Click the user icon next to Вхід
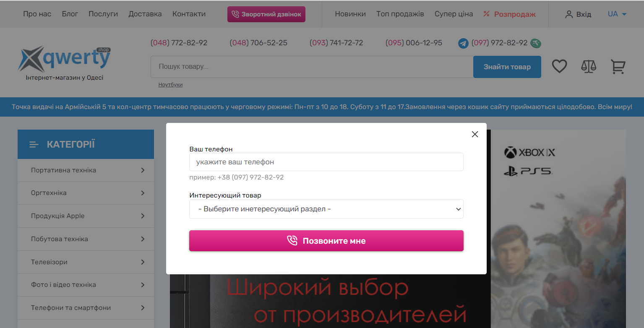 point(569,14)
